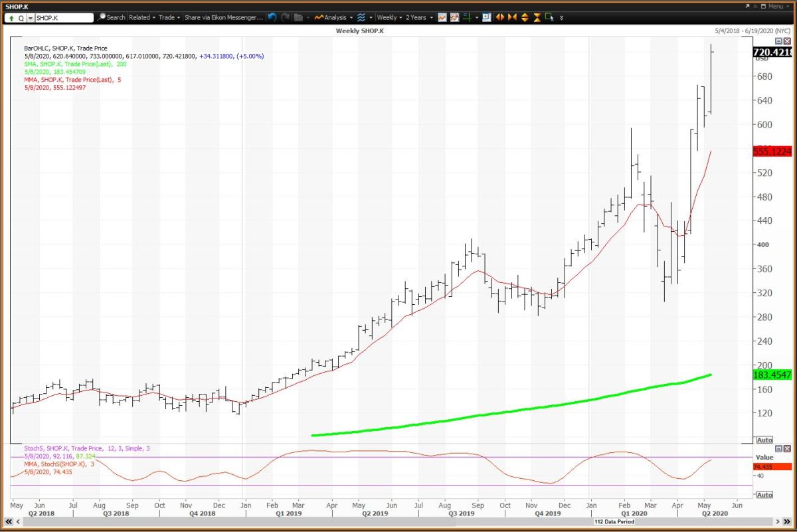Image resolution: width=797 pixels, height=532 pixels.
Task: Open the Trade menu
Action: [x=169, y=17]
